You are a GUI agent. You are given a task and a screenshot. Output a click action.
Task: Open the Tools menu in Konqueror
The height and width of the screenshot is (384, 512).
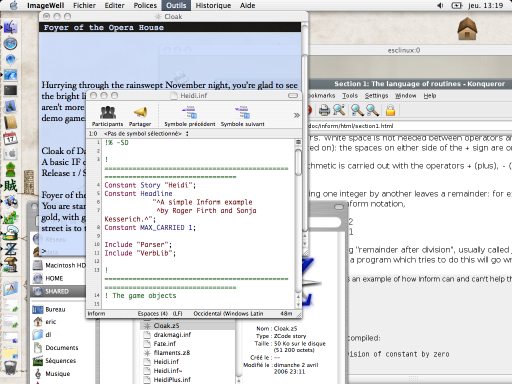350,96
